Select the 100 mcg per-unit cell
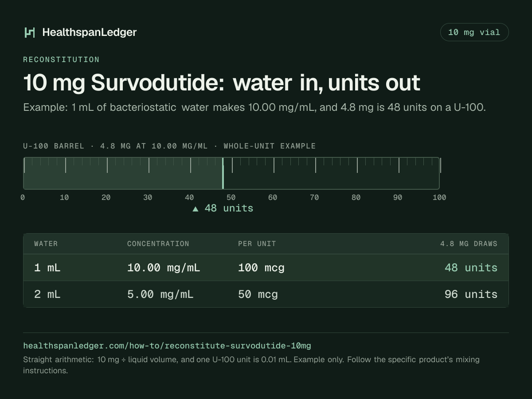Image resolution: width=532 pixels, height=399 pixels. click(261, 268)
